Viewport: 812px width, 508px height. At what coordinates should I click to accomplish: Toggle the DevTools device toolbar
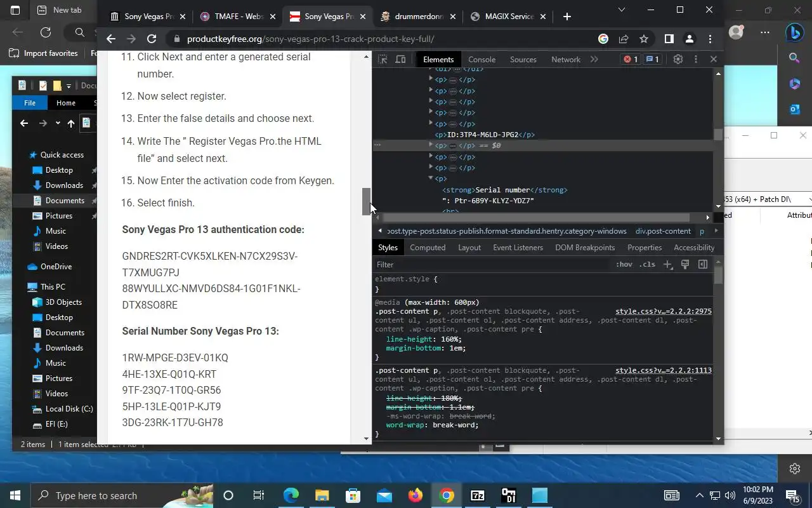pos(400,59)
